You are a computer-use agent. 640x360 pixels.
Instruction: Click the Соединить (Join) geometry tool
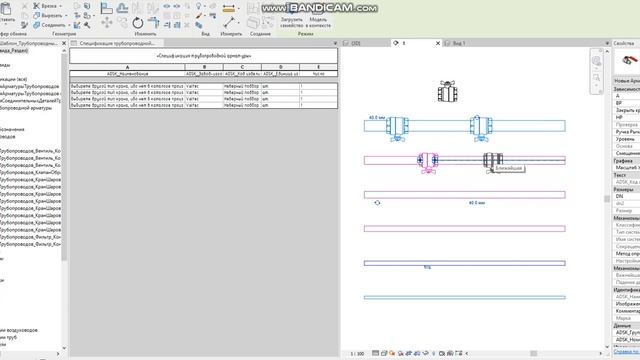coord(49,25)
